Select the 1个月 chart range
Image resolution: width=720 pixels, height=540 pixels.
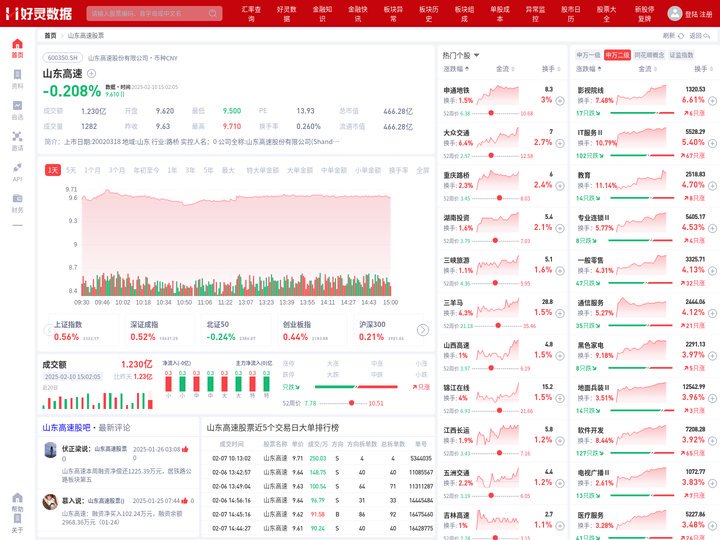(92, 170)
